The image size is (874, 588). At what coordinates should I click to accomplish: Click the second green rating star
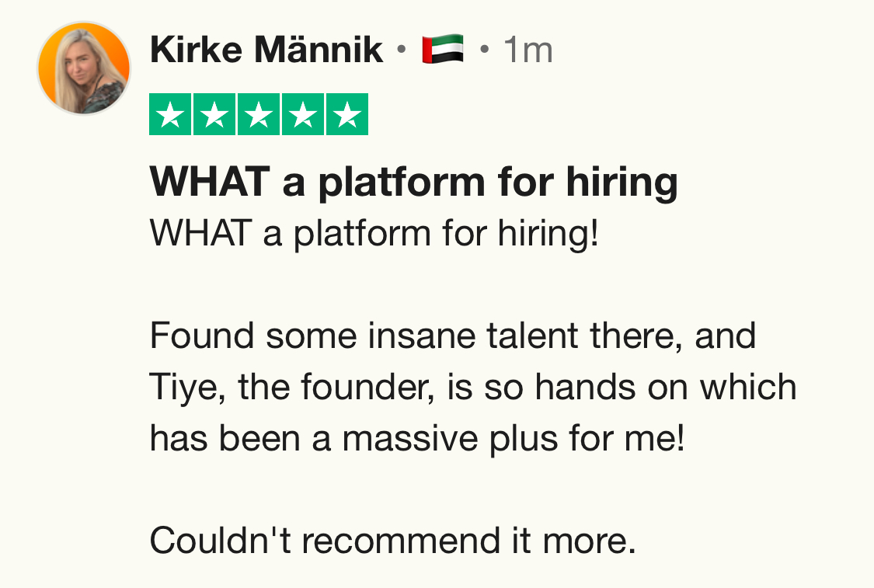(214, 115)
